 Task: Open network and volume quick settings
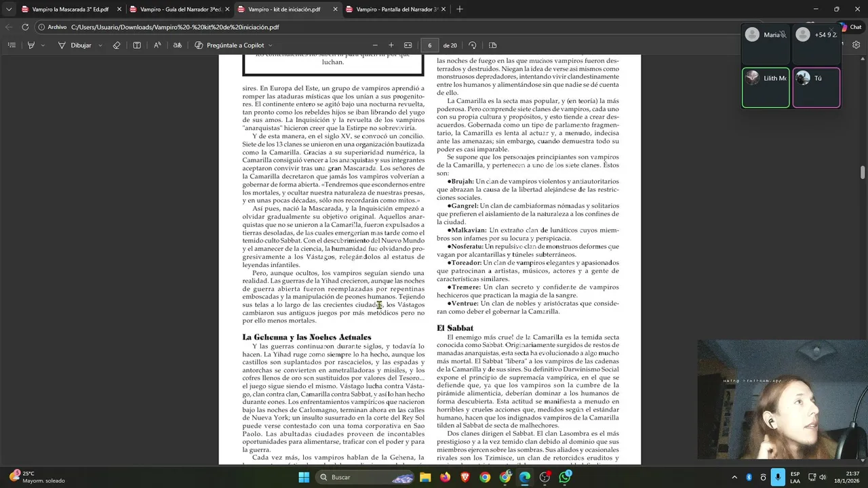817,477
